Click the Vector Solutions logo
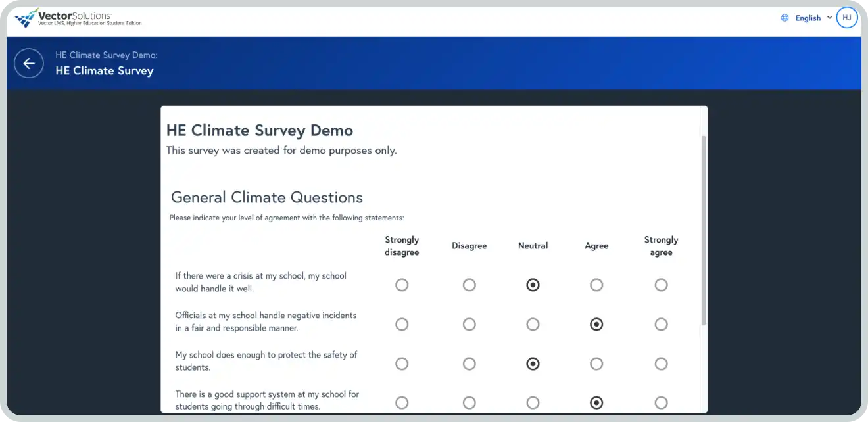The height and width of the screenshot is (422, 868). pyautogui.click(x=79, y=18)
